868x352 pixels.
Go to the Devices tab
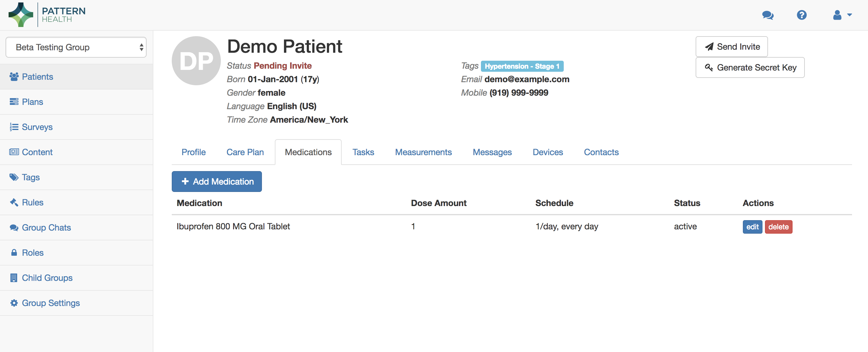[547, 152]
